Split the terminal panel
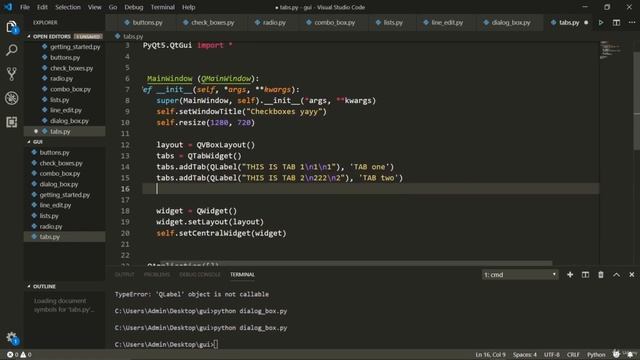Screen dimensions: 640x360 (x=585, y=275)
